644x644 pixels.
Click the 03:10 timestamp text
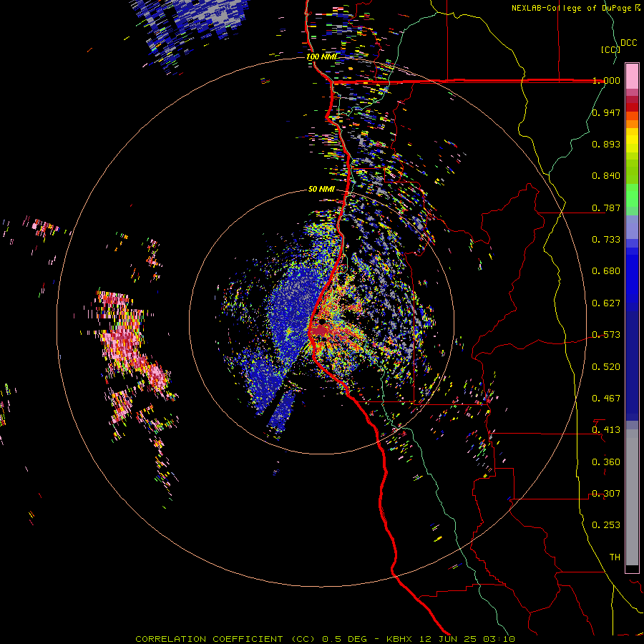coord(499,639)
